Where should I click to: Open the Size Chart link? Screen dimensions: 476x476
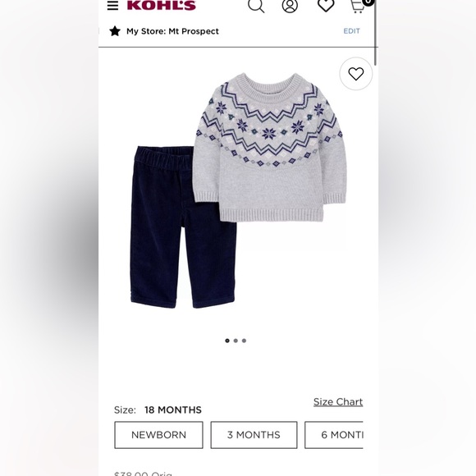(x=338, y=402)
